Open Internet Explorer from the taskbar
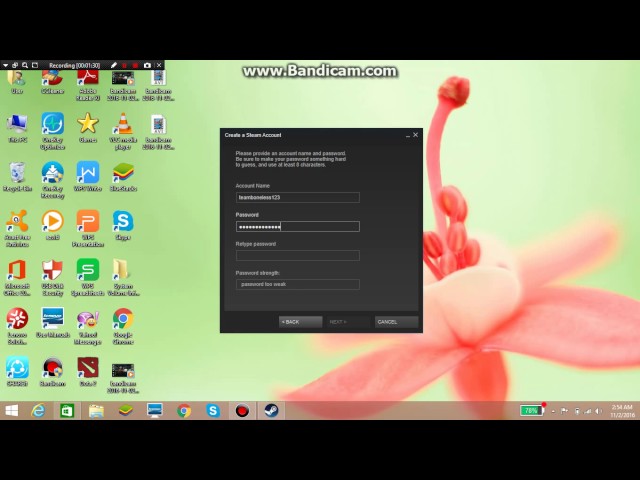This screenshot has height=480, width=640. [38, 411]
